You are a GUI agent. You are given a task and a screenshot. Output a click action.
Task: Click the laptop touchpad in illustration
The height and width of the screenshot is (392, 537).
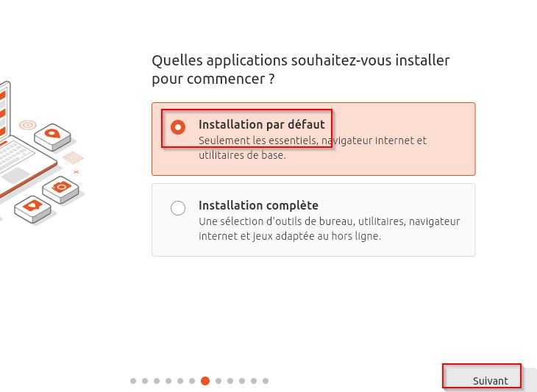(16, 176)
